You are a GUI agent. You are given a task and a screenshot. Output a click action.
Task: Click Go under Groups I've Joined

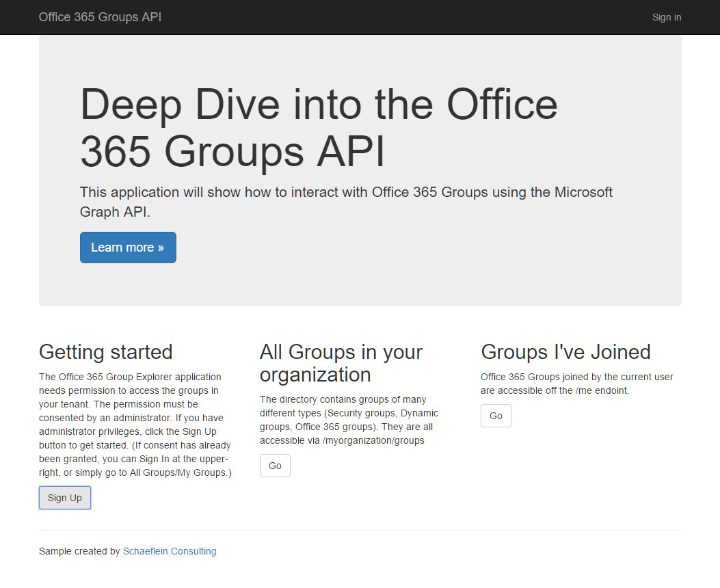pos(496,416)
